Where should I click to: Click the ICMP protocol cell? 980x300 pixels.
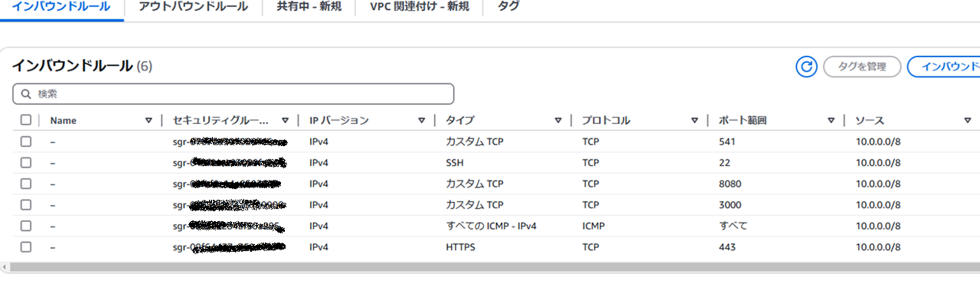click(593, 226)
